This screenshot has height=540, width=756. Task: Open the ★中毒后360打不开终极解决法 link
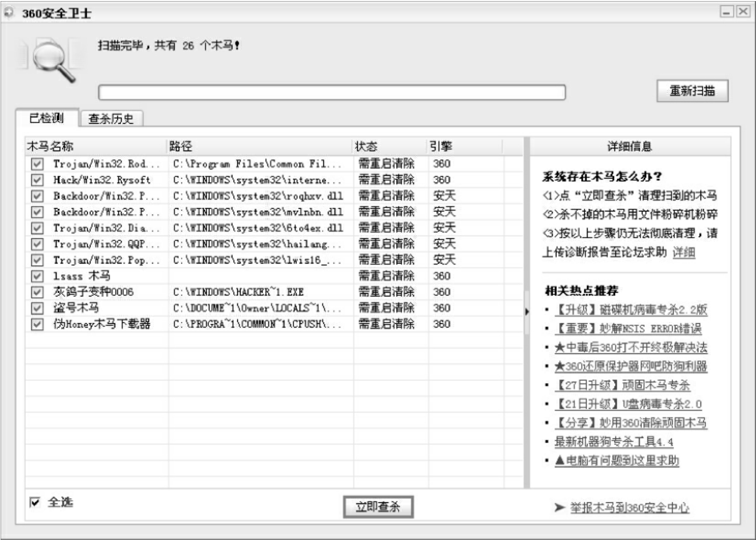[x=631, y=347]
